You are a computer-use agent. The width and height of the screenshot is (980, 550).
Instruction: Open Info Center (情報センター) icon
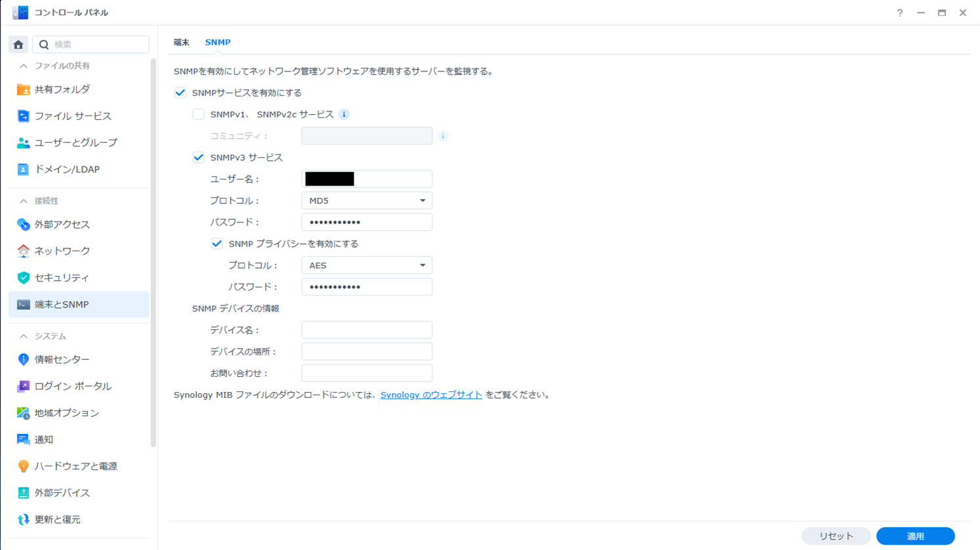point(23,359)
